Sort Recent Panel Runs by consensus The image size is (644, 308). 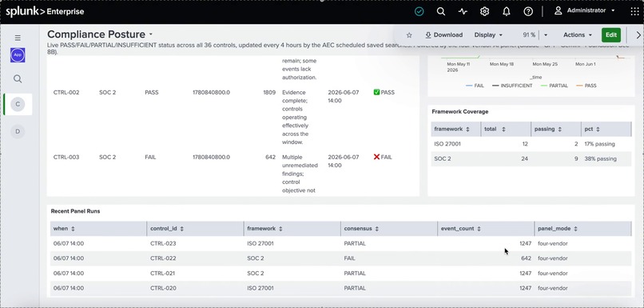click(x=389, y=229)
